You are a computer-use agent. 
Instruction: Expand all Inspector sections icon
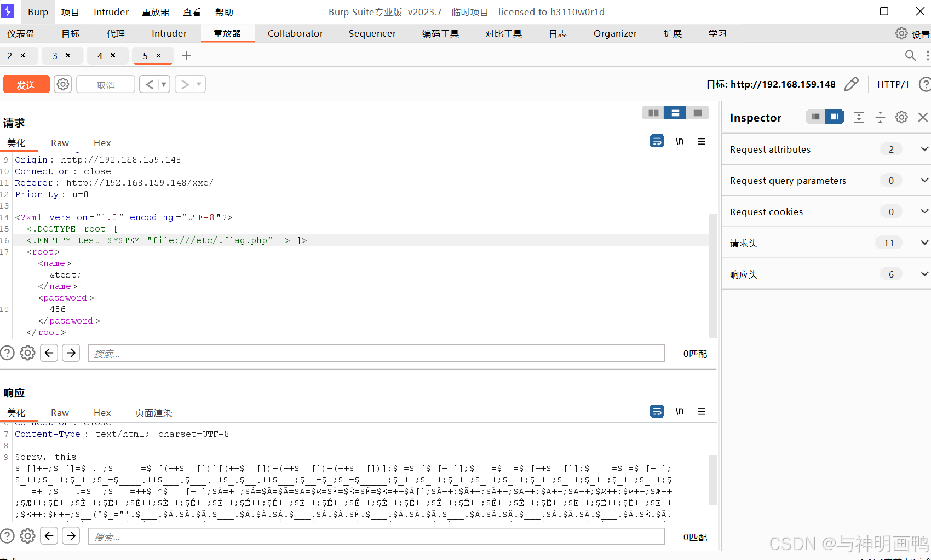click(859, 117)
